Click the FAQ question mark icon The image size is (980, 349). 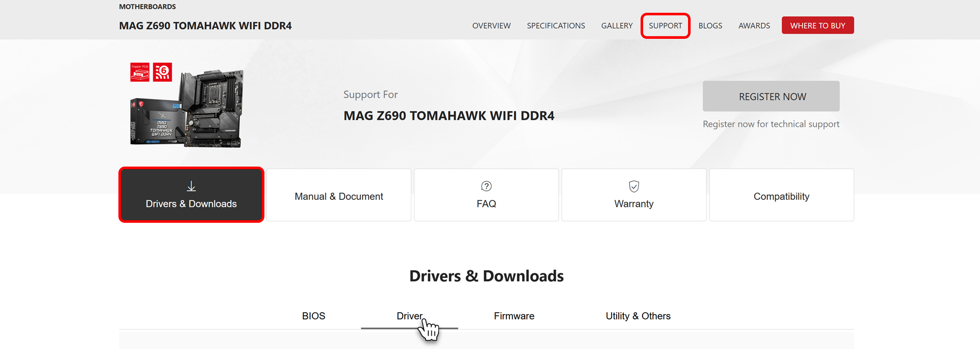pos(486,187)
